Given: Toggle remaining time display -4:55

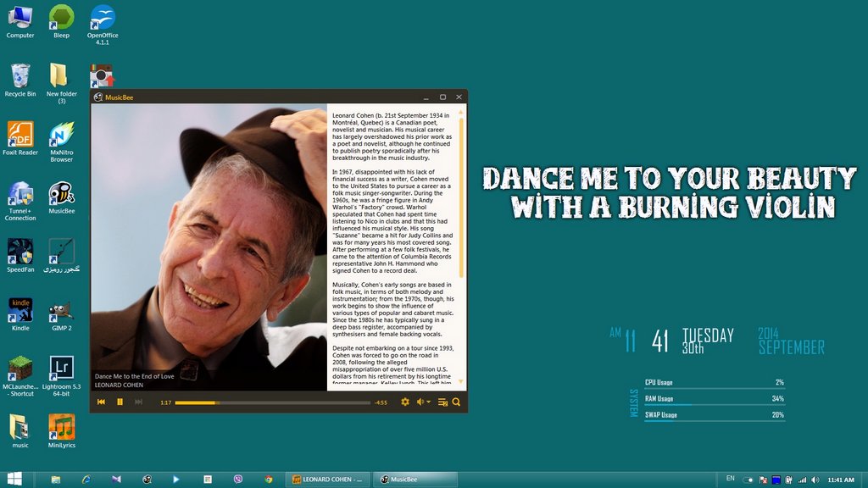Looking at the screenshot, I should [381, 402].
